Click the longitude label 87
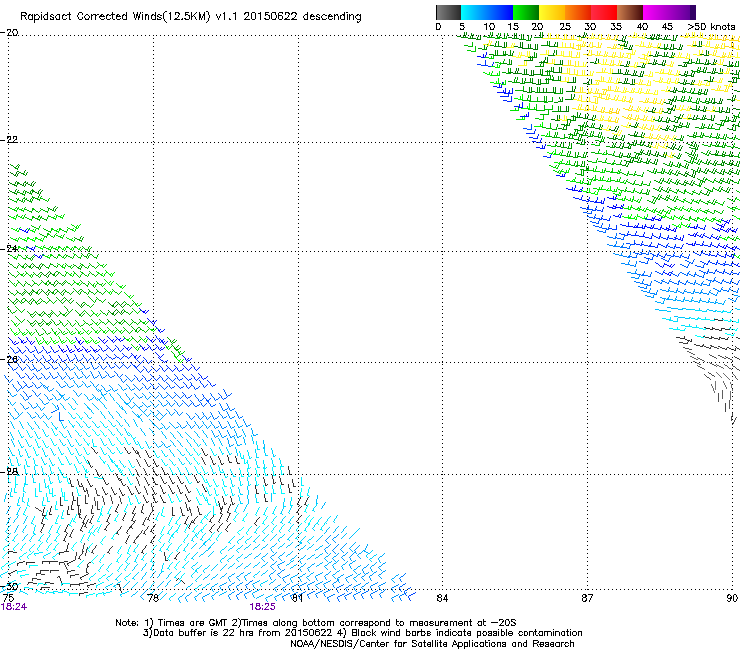The height and width of the screenshot is (650, 740). [587, 598]
